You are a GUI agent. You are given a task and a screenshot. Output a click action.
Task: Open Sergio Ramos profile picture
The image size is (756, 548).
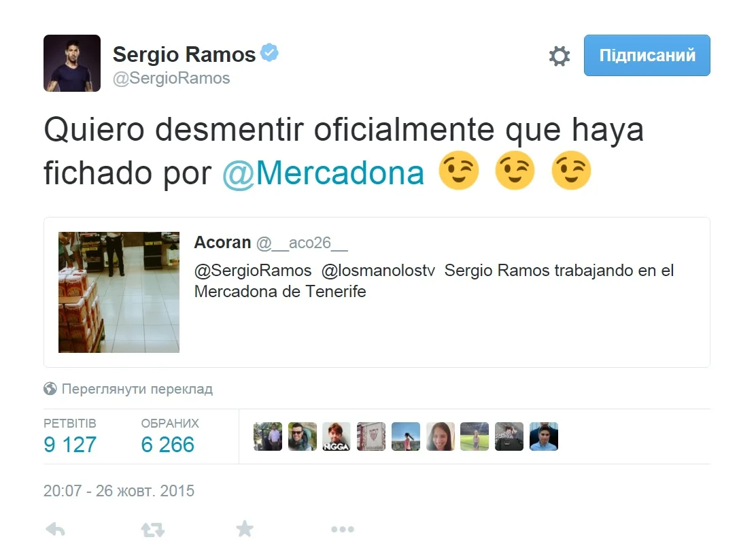[x=72, y=63]
